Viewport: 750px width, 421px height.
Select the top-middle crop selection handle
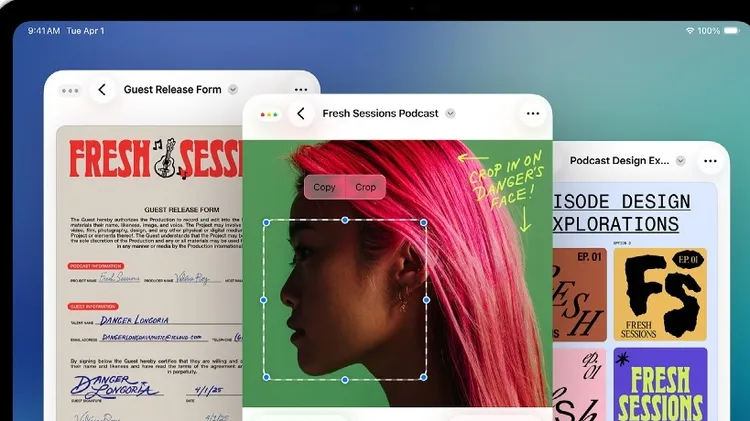[345, 220]
